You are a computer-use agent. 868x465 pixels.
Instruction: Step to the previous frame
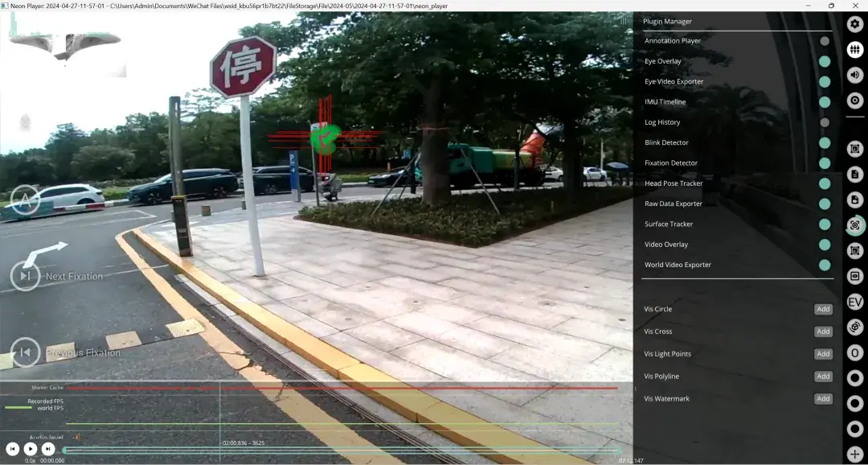pos(13,449)
